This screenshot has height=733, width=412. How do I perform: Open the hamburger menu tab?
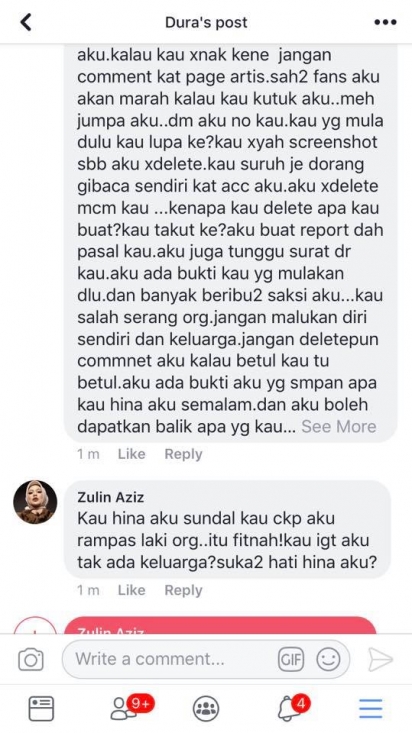(x=371, y=709)
